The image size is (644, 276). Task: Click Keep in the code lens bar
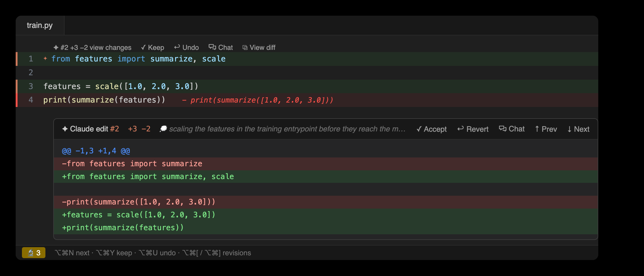(x=153, y=48)
